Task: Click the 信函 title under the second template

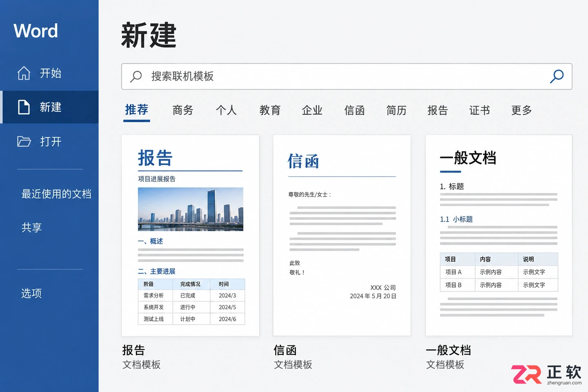Action: pyautogui.click(x=285, y=350)
